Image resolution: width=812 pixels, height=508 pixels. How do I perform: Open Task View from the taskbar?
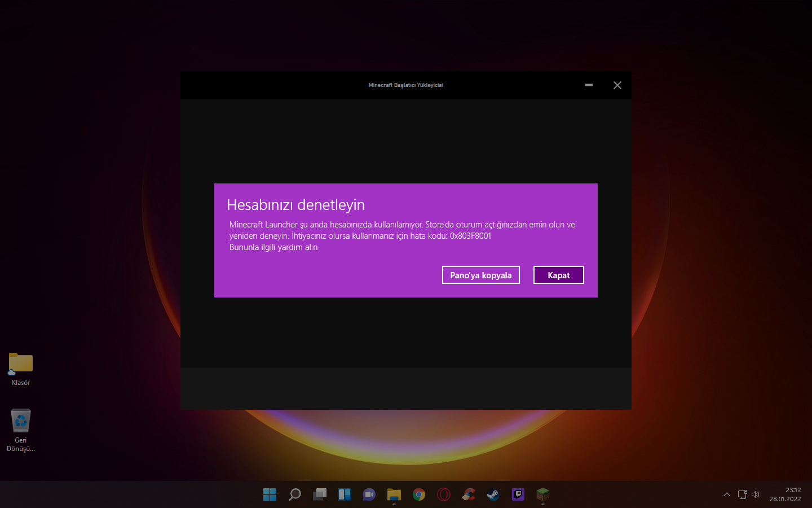[x=320, y=494]
